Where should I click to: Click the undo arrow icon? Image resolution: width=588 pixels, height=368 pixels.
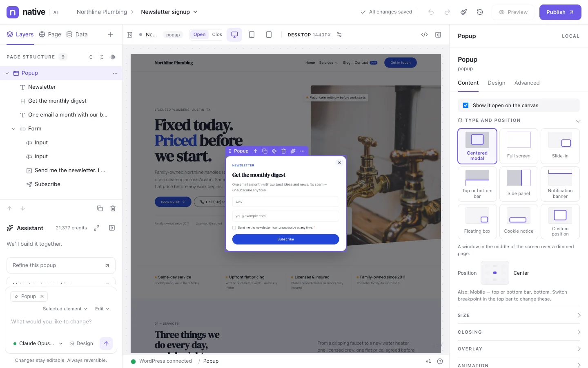coord(431,12)
